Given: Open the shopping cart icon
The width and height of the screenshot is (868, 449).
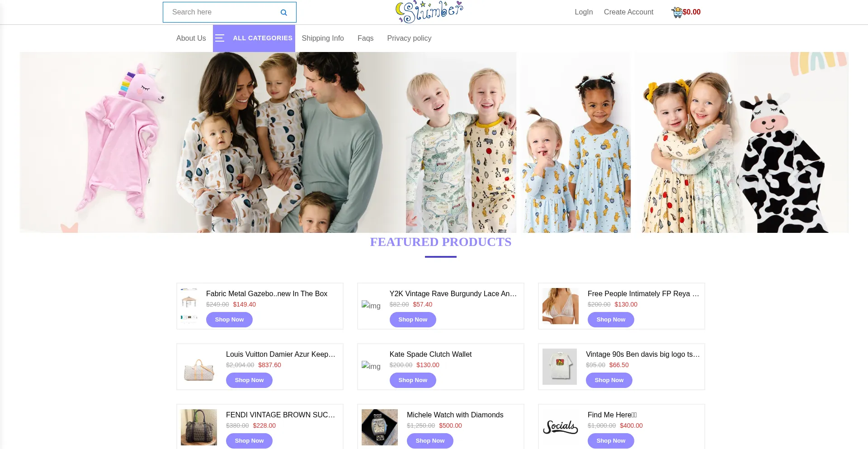Looking at the screenshot, I should 677,12.
